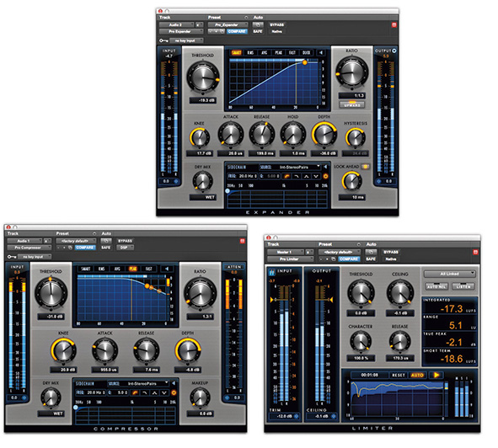The image size is (498, 448).
Task: Click the Limiter input meter type icon
Action: coord(272,272)
